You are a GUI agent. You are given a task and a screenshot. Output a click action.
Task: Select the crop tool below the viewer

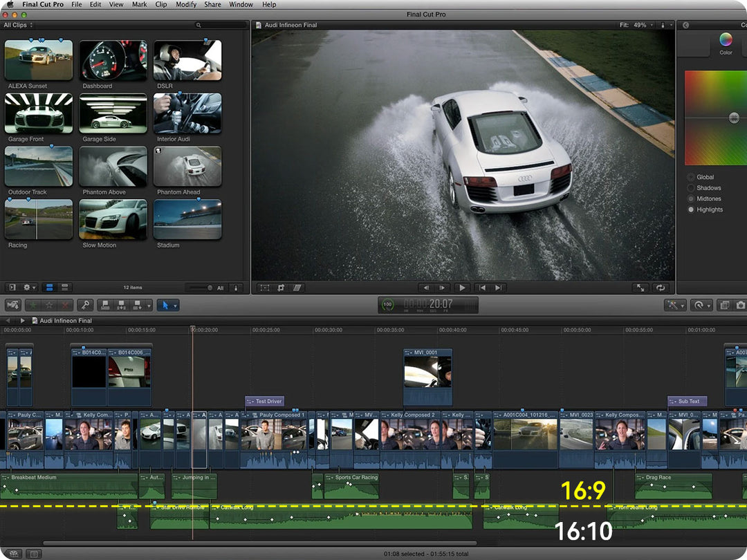pyautogui.click(x=281, y=288)
